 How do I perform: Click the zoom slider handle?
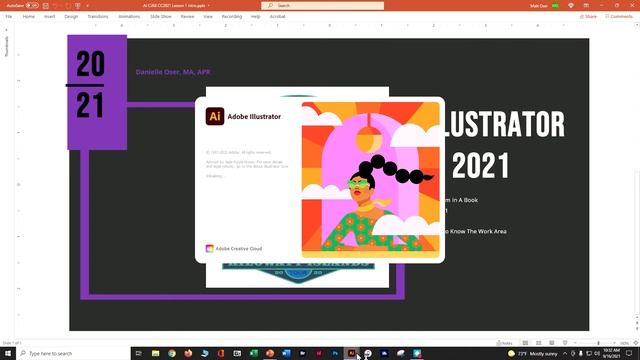[x=598, y=343]
